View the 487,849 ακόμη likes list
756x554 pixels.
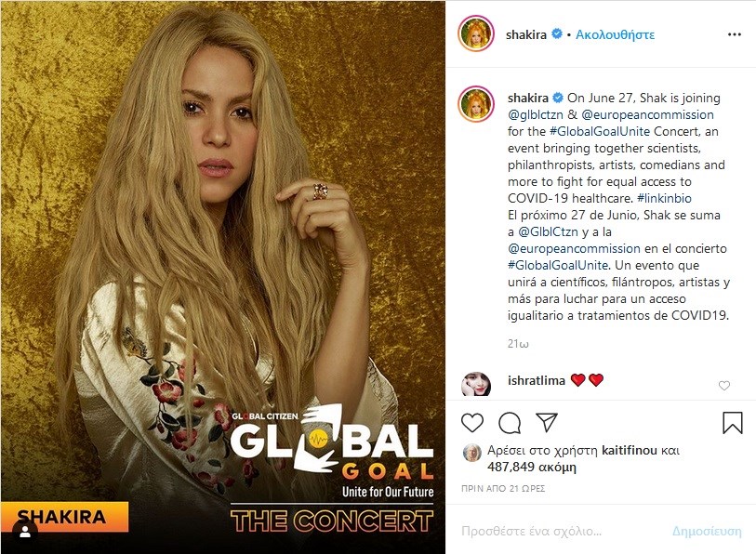click(531, 467)
